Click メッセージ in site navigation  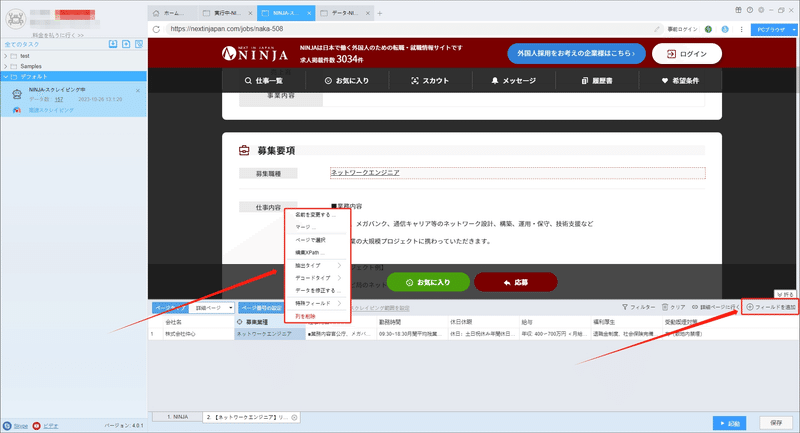pos(514,81)
